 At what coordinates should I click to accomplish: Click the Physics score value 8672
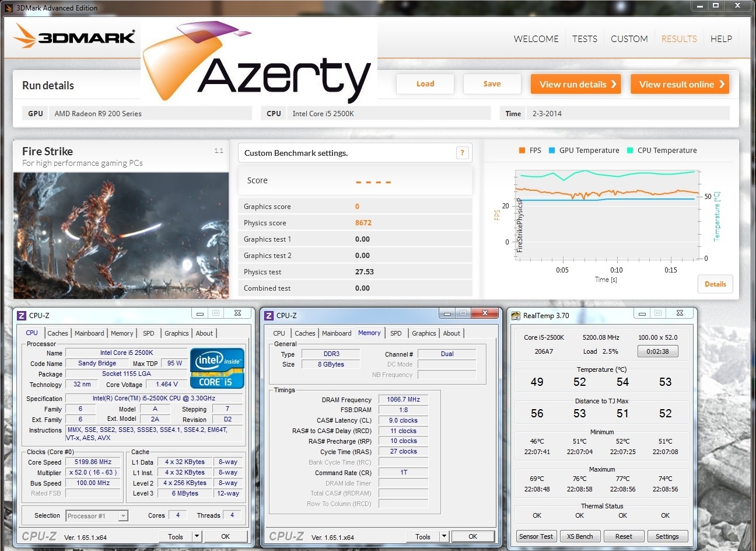(x=363, y=223)
